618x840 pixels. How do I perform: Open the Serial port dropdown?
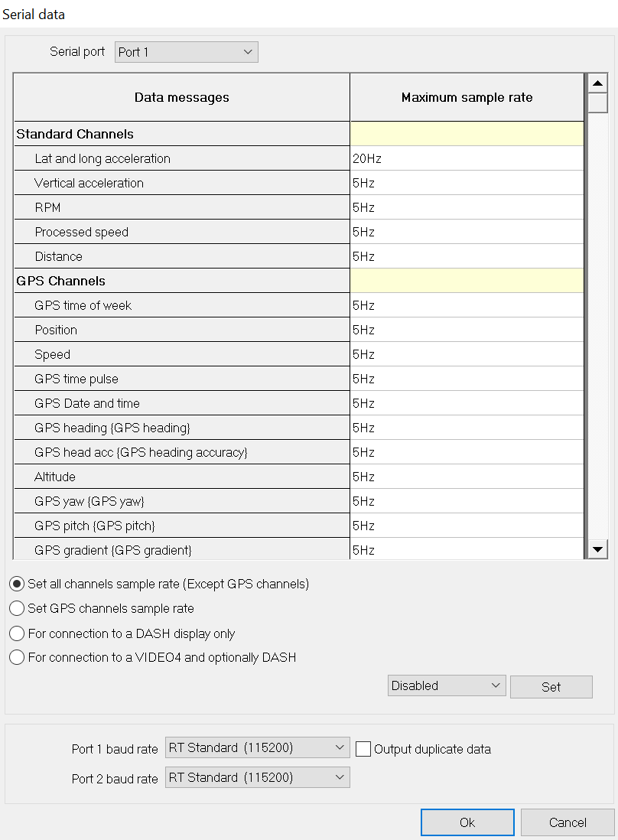coord(187,52)
